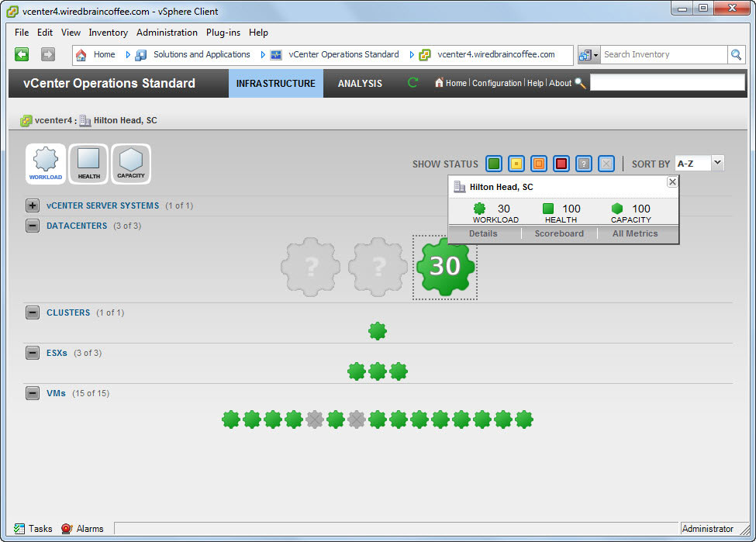The image size is (756, 542).
Task: Click the Search Inventory field
Action: tap(664, 55)
